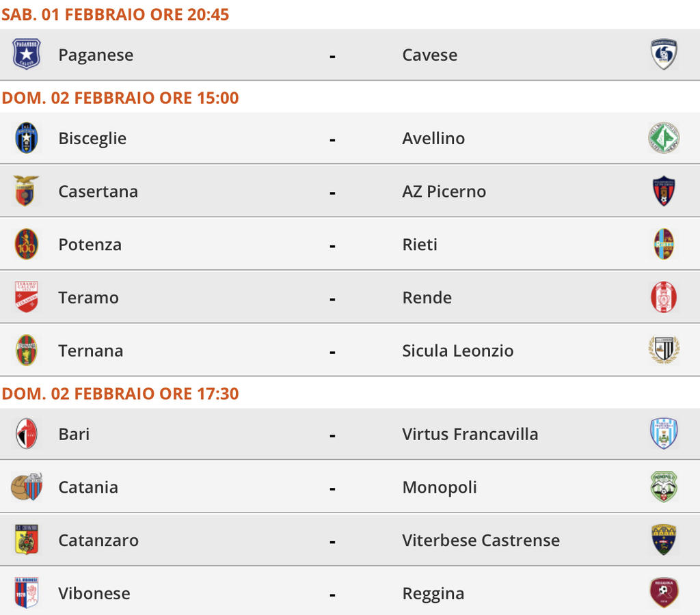
Task: Open the Catanzaro team name
Action: coord(98,540)
